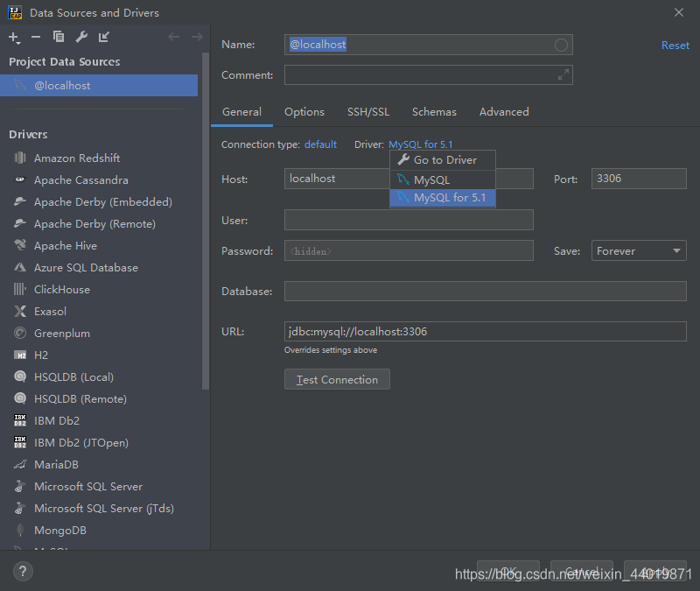Screen dimensions: 700x591
Task: Click the Microsoft SQL Server (jTds) icon
Action: tap(20, 508)
